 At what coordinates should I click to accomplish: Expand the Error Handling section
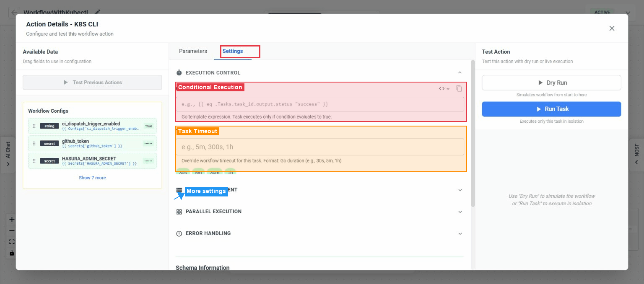point(460,233)
